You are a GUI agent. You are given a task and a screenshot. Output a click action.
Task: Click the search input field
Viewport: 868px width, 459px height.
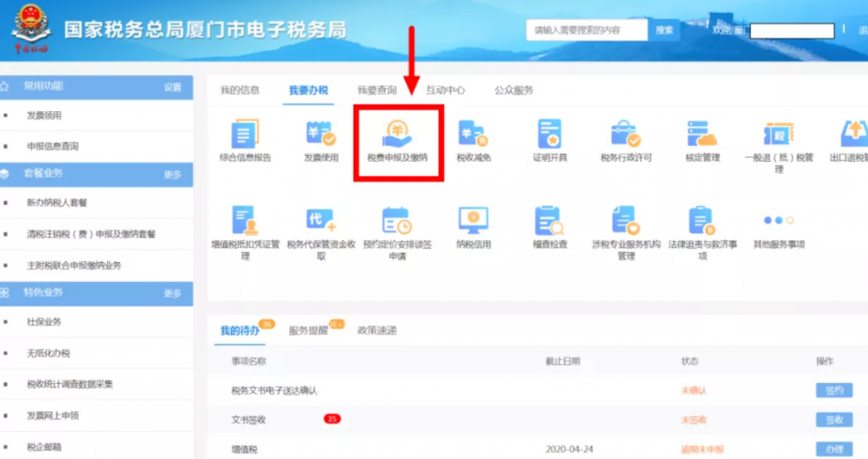[587, 30]
